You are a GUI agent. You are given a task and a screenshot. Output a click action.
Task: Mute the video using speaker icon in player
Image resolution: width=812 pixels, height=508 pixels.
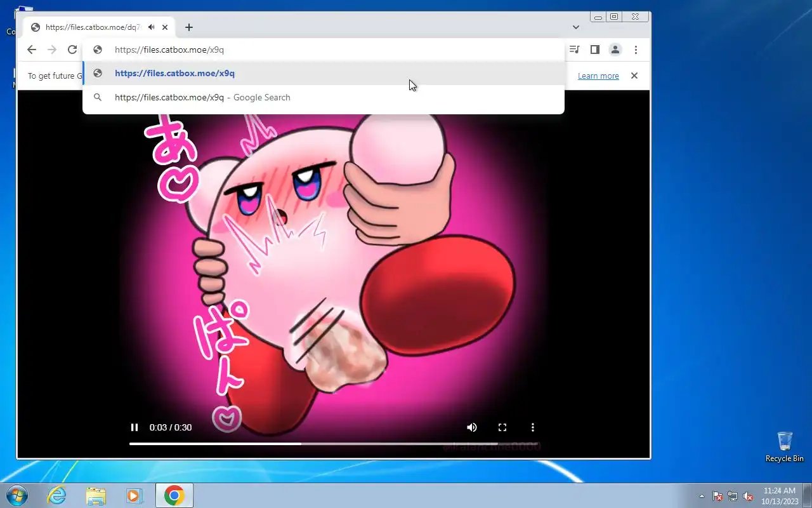click(472, 427)
